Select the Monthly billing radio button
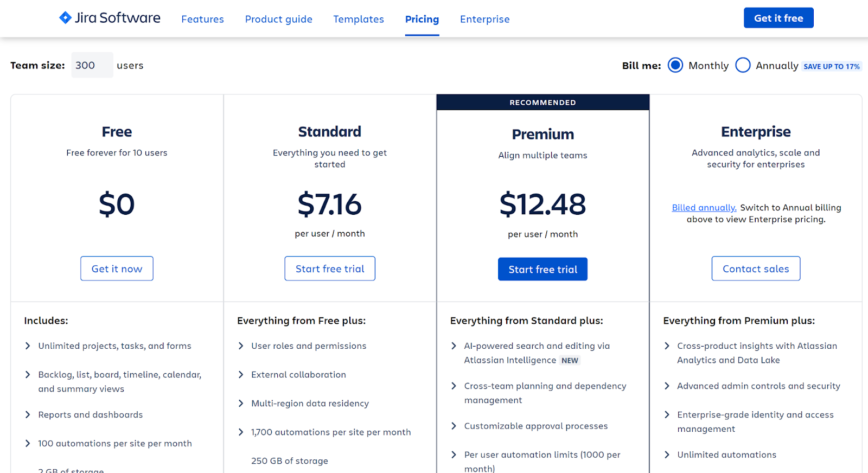Viewport: 868px width, 473px height. (x=675, y=66)
